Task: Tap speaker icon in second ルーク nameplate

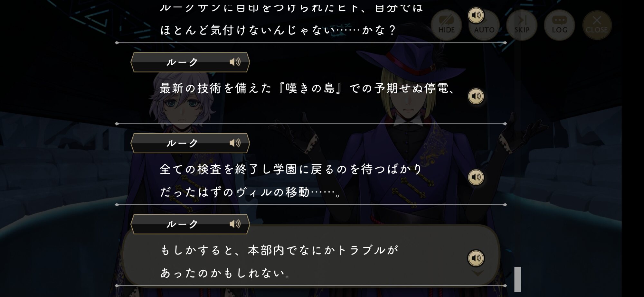Action: tap(235, 143)
